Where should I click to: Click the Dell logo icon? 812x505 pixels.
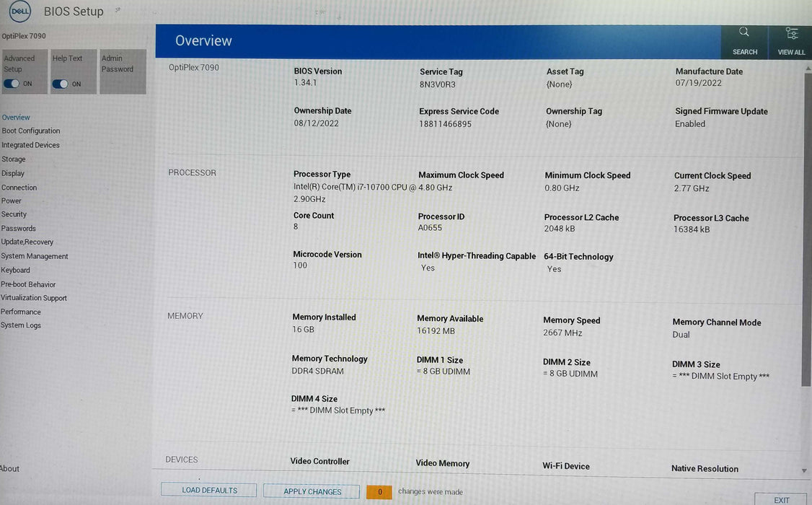(20, 11)
